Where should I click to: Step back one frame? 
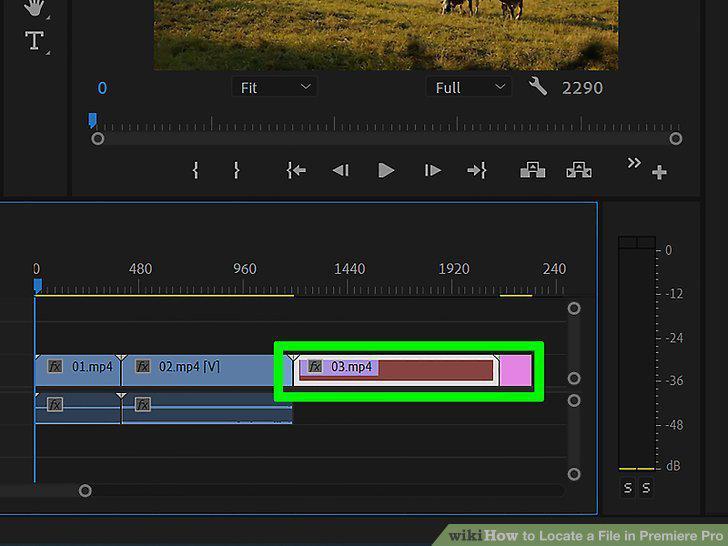341,170
